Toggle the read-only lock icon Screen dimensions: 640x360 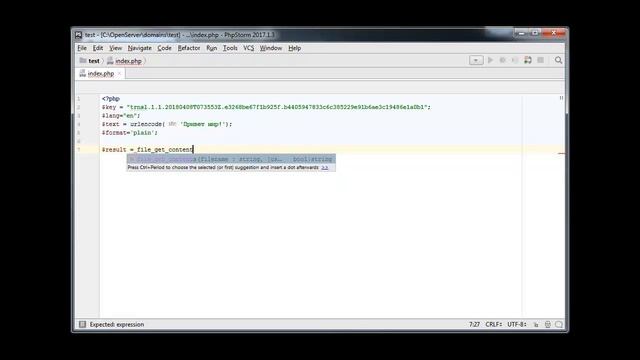(x=536, y=324)
